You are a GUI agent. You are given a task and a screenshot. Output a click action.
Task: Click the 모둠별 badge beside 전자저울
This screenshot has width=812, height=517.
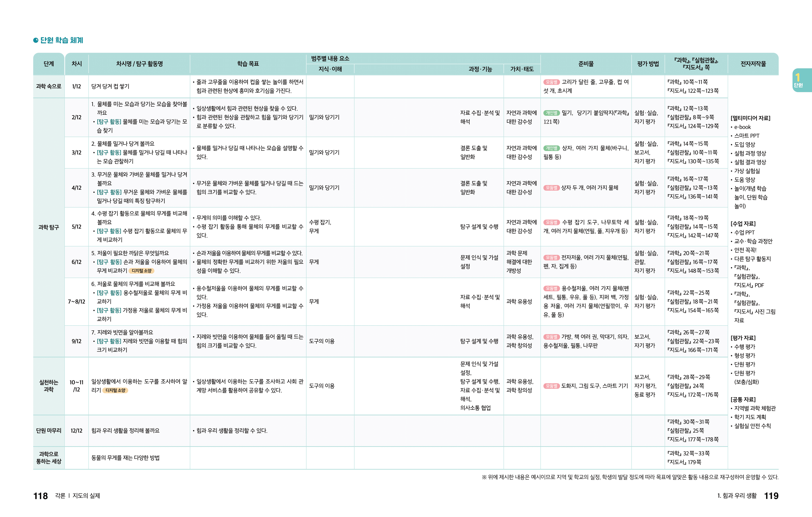coord(551,257)
